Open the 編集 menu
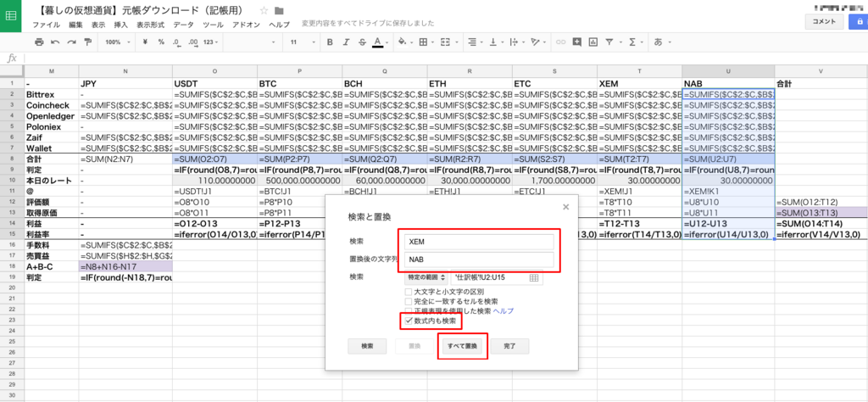Image resolution: width=868 pixels, height=402 pixels. (75, 25)
